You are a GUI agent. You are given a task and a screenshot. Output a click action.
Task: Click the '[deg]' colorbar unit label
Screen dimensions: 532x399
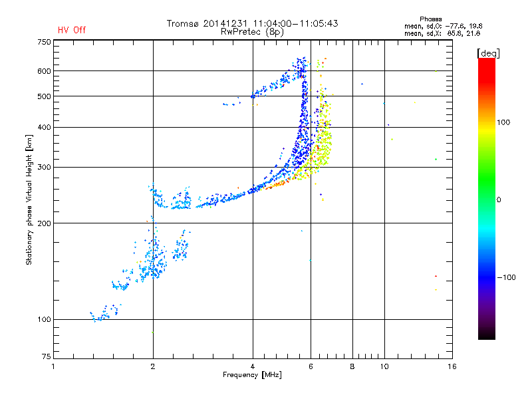[x=488, y=53]
